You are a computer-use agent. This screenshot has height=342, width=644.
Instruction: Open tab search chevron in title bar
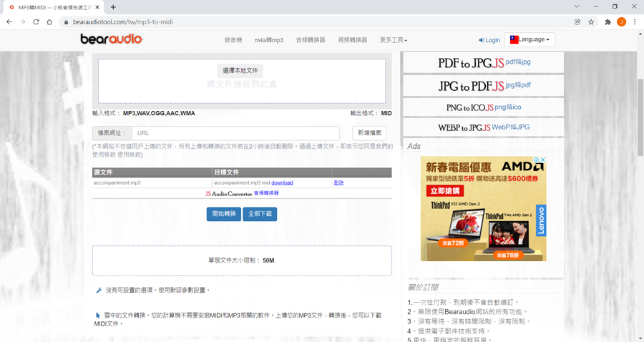[577, 6]
